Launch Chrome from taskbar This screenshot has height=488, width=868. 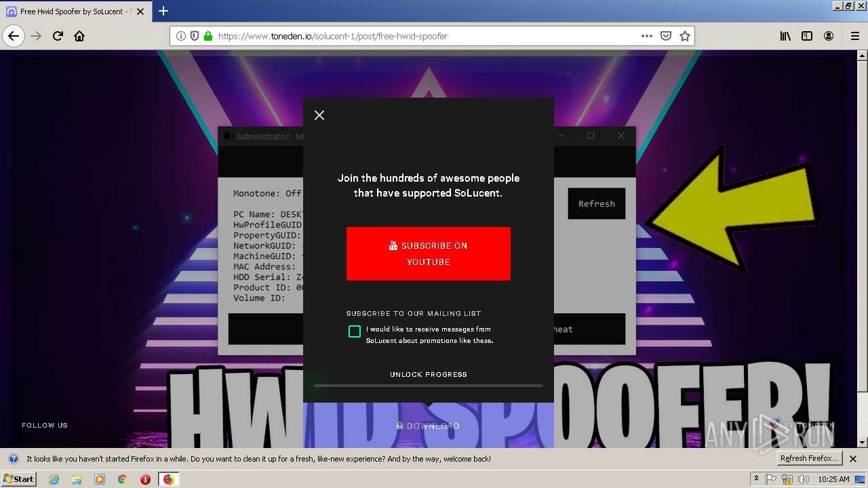click(123, 479)
